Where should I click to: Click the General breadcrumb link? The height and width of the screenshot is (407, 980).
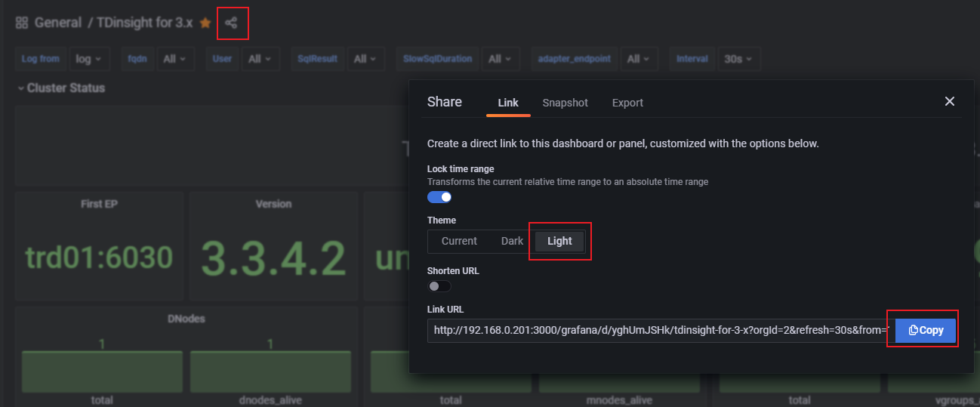tap(58, 23)
